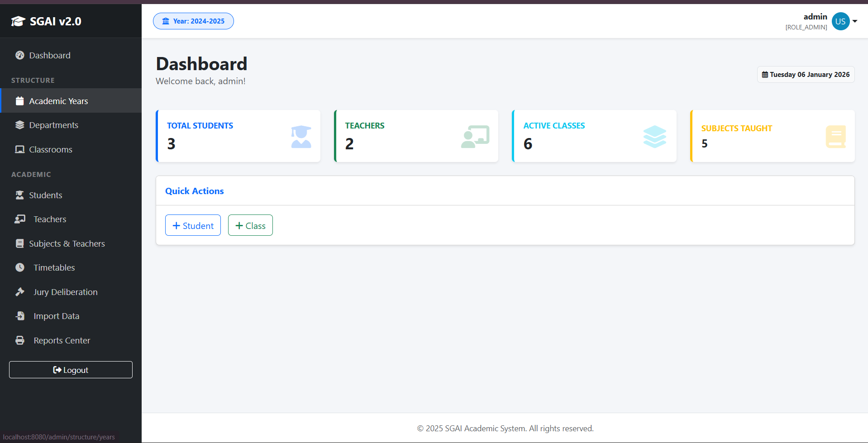Click the Subjects & Teachers book icon
This screenshot has height=443, width=868.
[19, 243]
